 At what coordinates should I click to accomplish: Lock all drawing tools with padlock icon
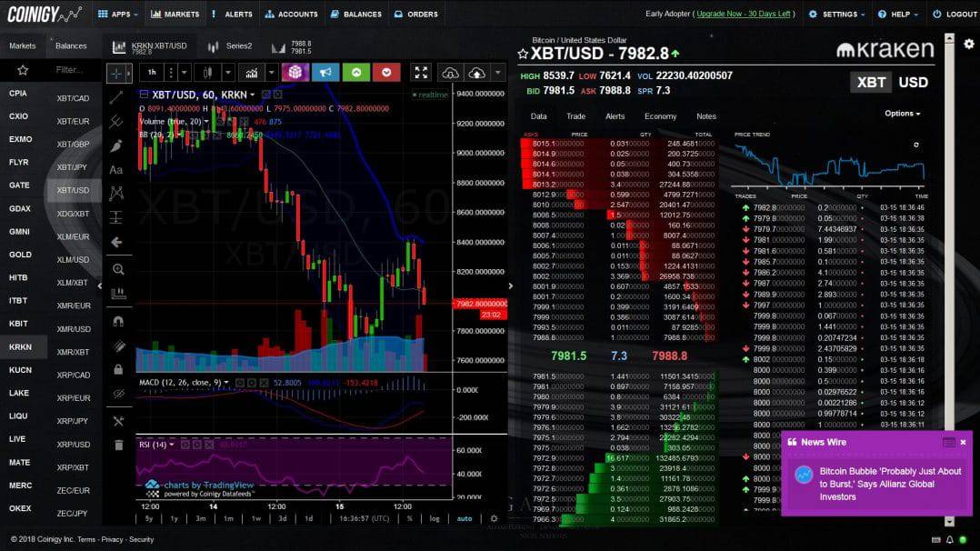118,369
